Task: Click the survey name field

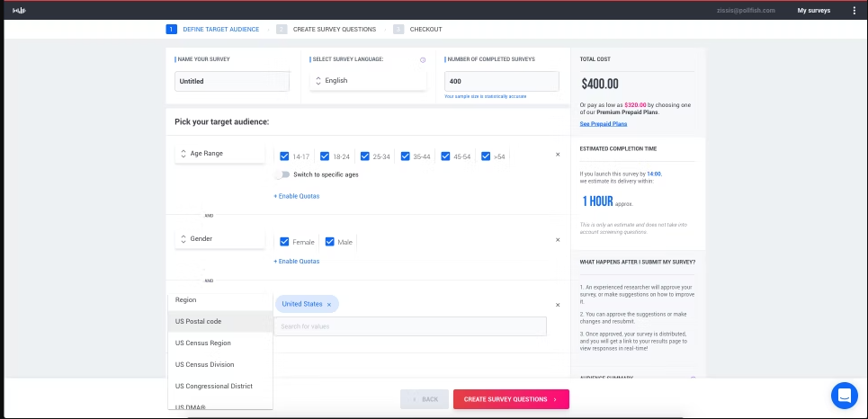Action: tap(232, 81)
